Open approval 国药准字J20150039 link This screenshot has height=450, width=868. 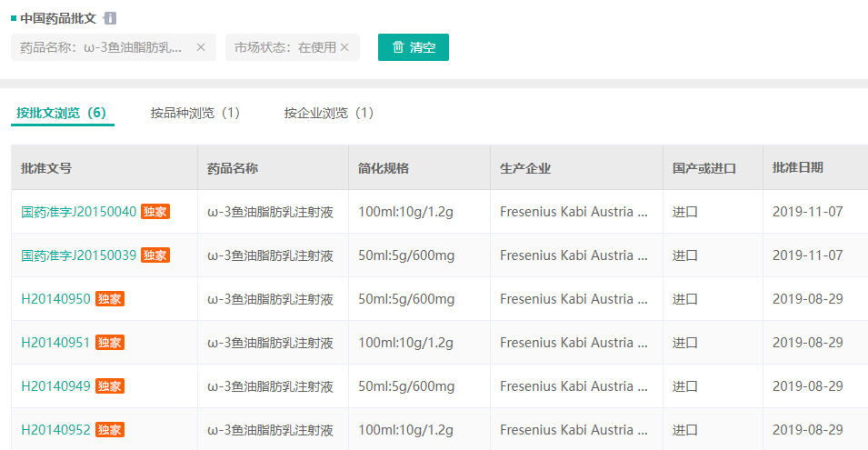(79, 255)
